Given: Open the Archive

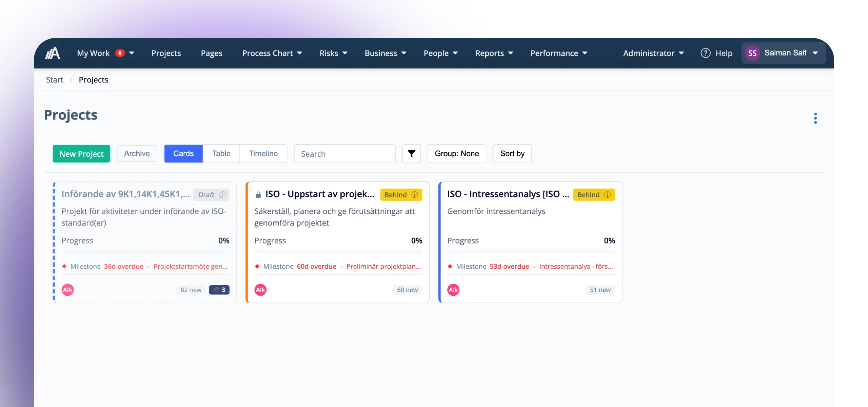Looking at the screenshot, I should (x=137, y=154).
